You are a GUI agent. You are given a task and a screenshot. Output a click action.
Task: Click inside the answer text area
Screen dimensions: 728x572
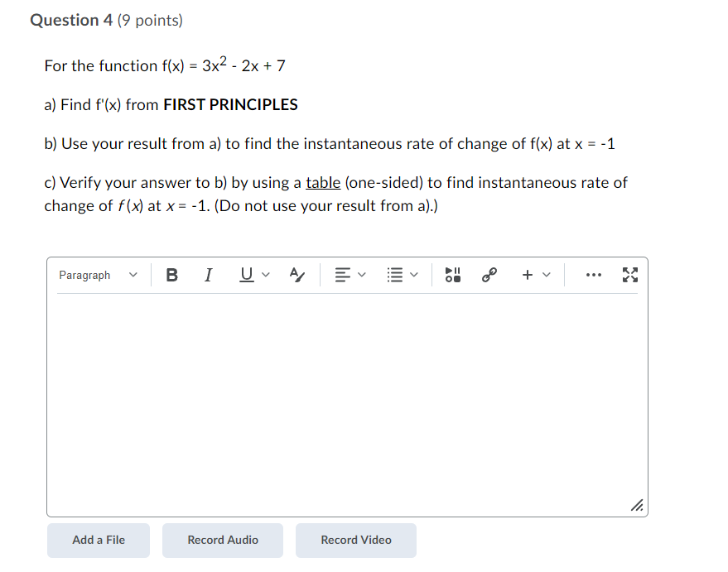pos(346,397)
